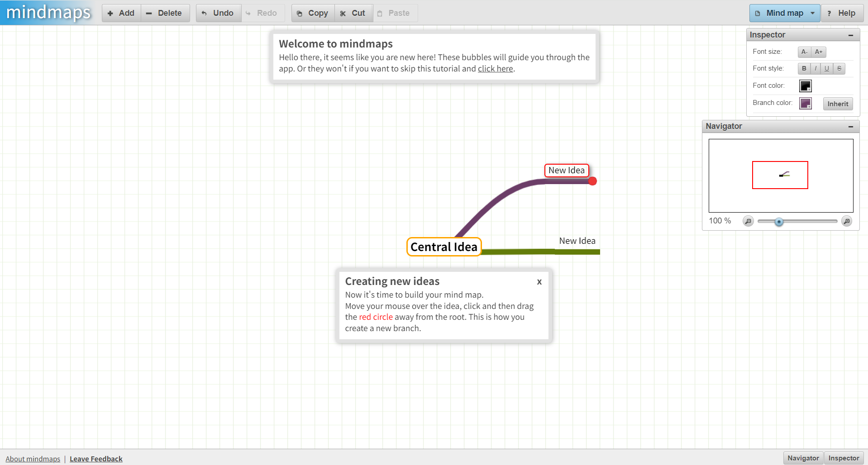The width and height of the screenshot is (868, 465).
Task: Collapse the Navigator panel
Action: pos(851,127)
